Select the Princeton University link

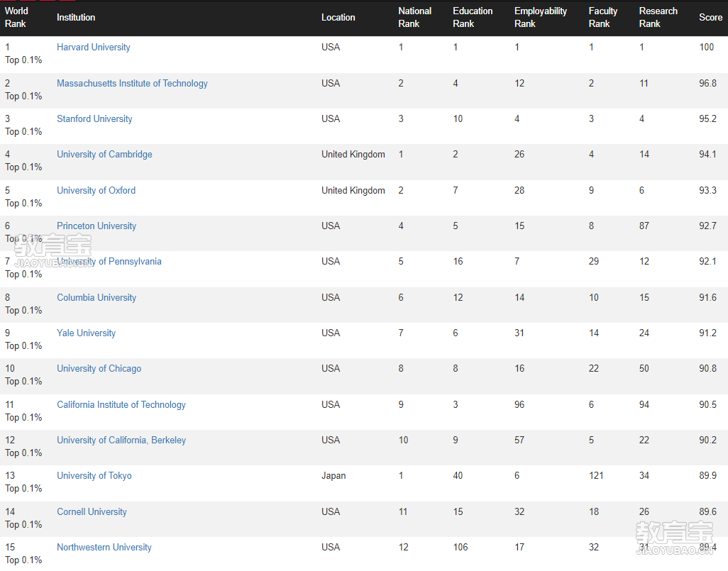96,226
